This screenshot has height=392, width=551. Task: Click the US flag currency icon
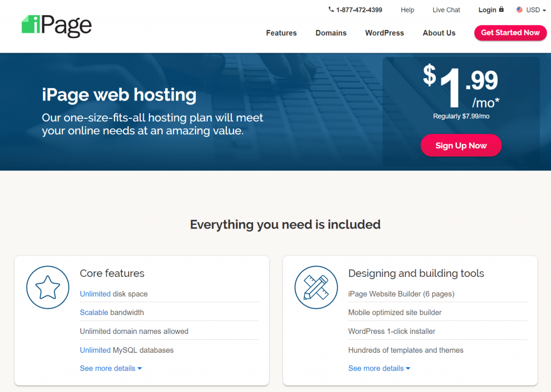point(519,10)
